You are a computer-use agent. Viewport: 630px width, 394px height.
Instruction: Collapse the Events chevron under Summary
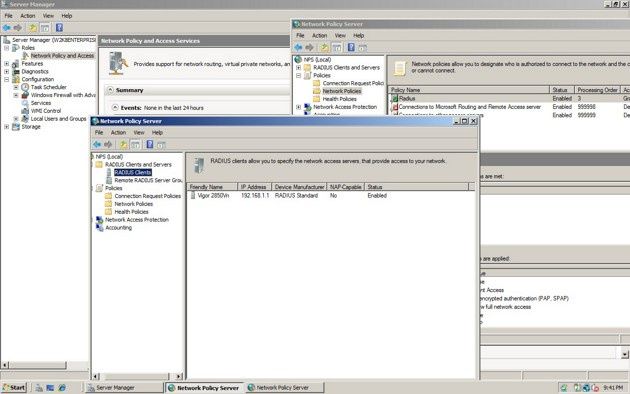click(x=115, y=108)
